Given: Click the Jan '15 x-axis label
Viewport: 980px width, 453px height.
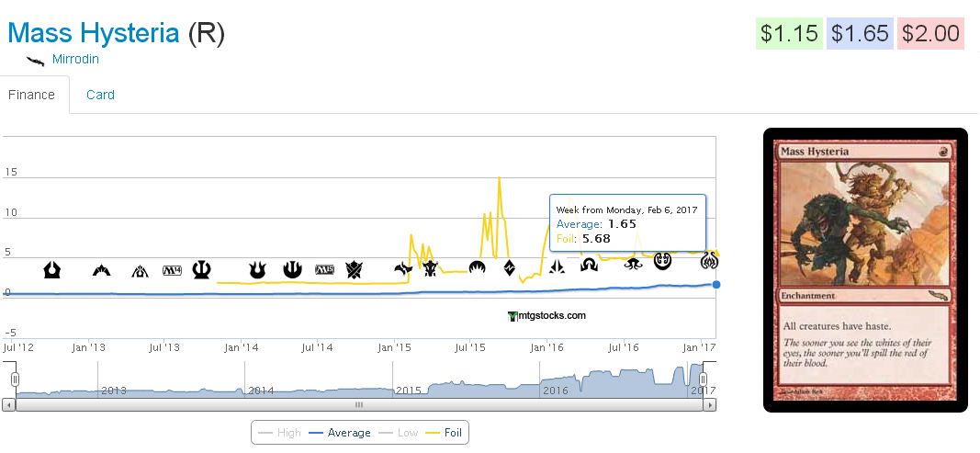Looking at the screenshot, I should [x=394, y=347].
